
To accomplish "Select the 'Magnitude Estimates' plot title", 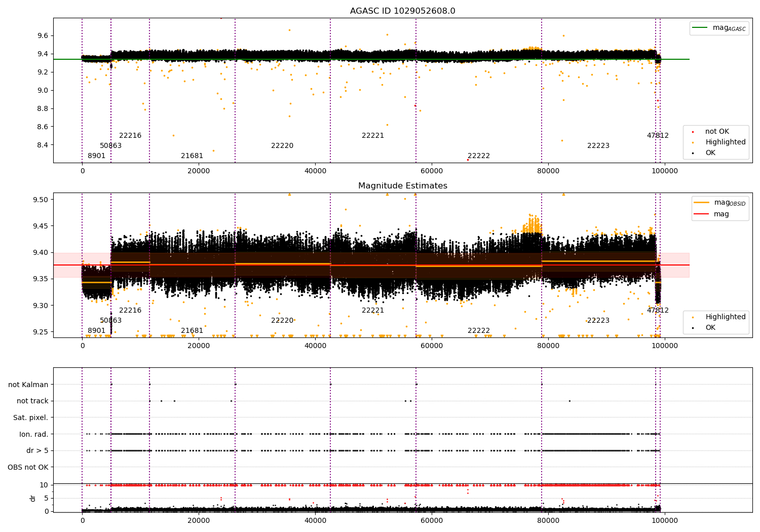I will click(402, 186).
